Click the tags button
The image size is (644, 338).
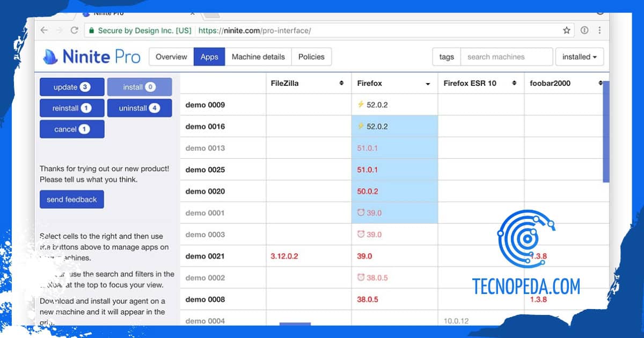(447, 57)
